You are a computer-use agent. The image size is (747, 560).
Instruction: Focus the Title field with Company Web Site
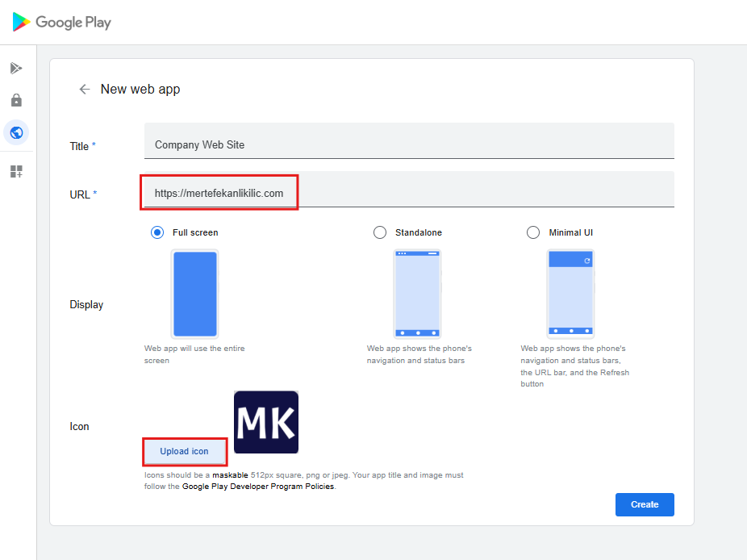408,145
